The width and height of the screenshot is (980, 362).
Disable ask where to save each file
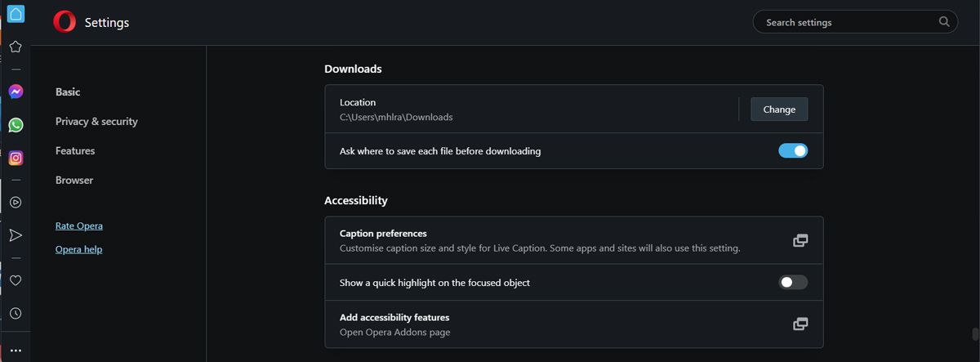(792, 150)
